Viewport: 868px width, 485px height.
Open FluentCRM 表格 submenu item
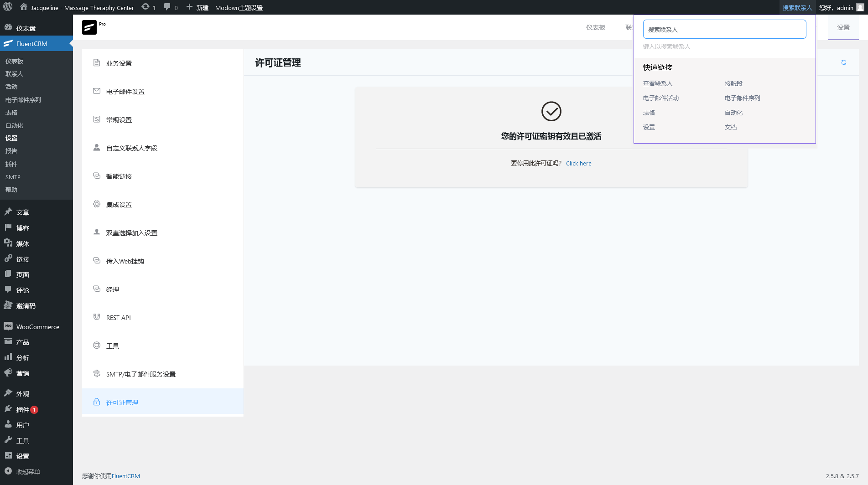pyautogui.click(x=11, y=113)
